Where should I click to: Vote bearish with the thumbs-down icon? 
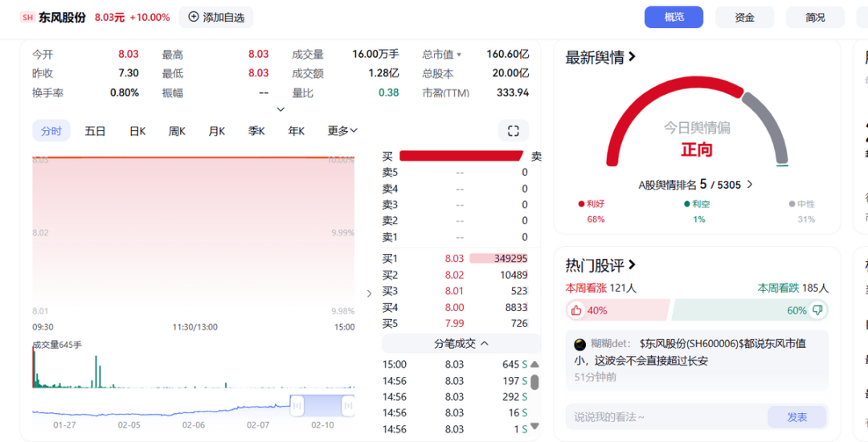pyautogui.click(x=817, y=310)
